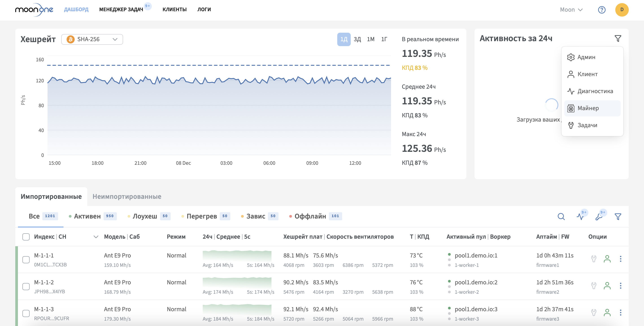Open the Activity panel filter icon
This screenshot has height=326, width=644.
(618, 39)
